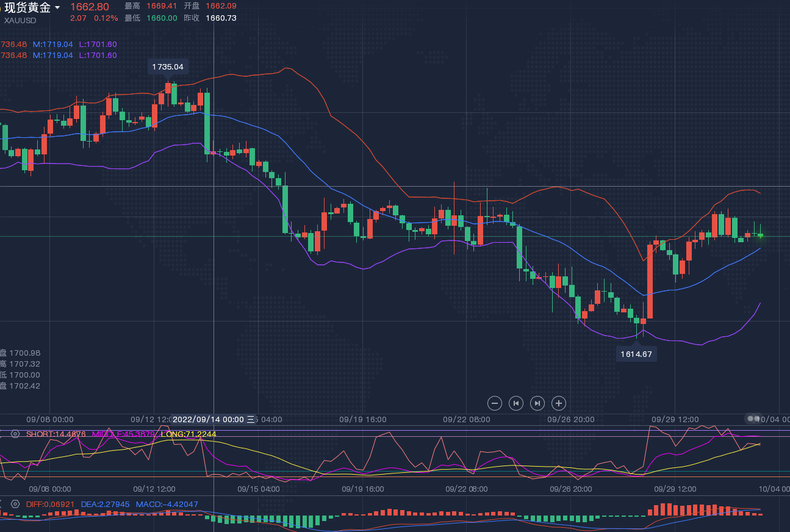The image size is (790, 532).
Task: Click the 09/19 16:00 main time axis label
Action: coord(363,419)
